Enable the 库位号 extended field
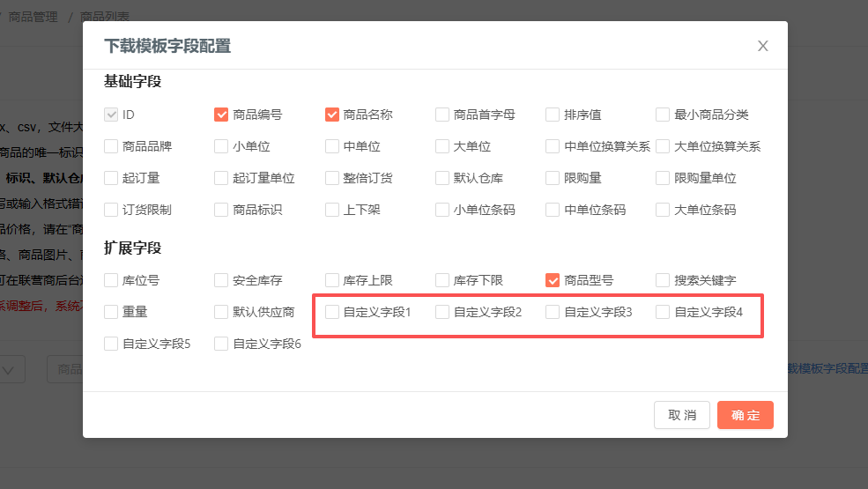 pyautogui.click(x=111, y=280)
